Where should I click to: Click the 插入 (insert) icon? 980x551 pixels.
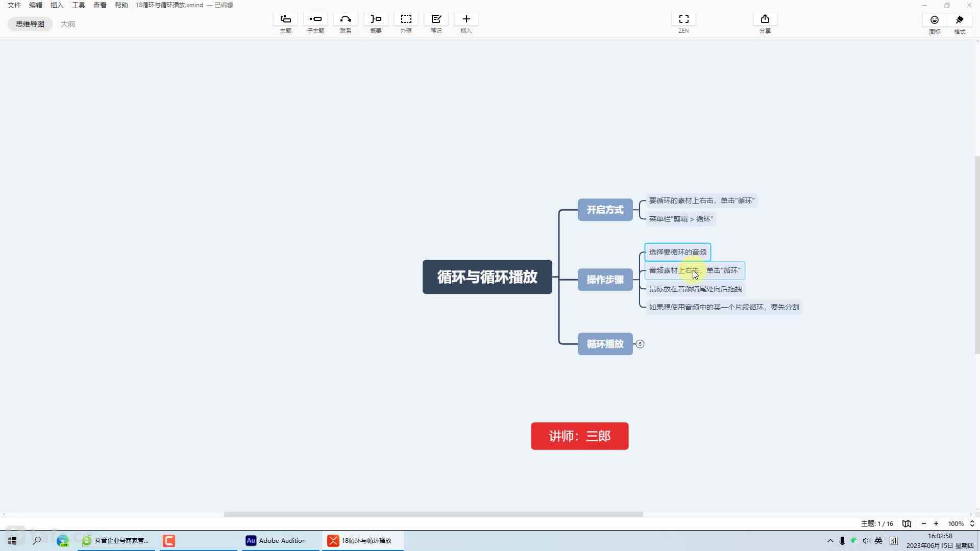[x=466, y=18]
